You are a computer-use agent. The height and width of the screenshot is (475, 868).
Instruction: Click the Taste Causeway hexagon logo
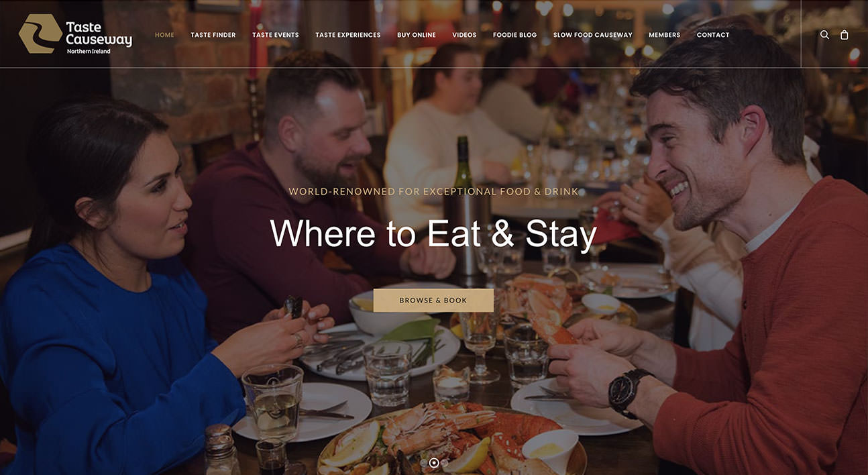(40, 34)
